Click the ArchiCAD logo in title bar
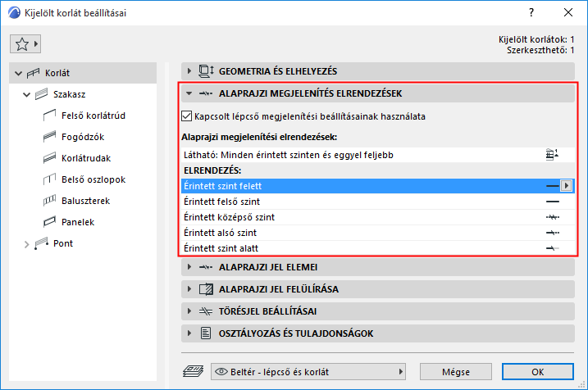 (14, 13)
